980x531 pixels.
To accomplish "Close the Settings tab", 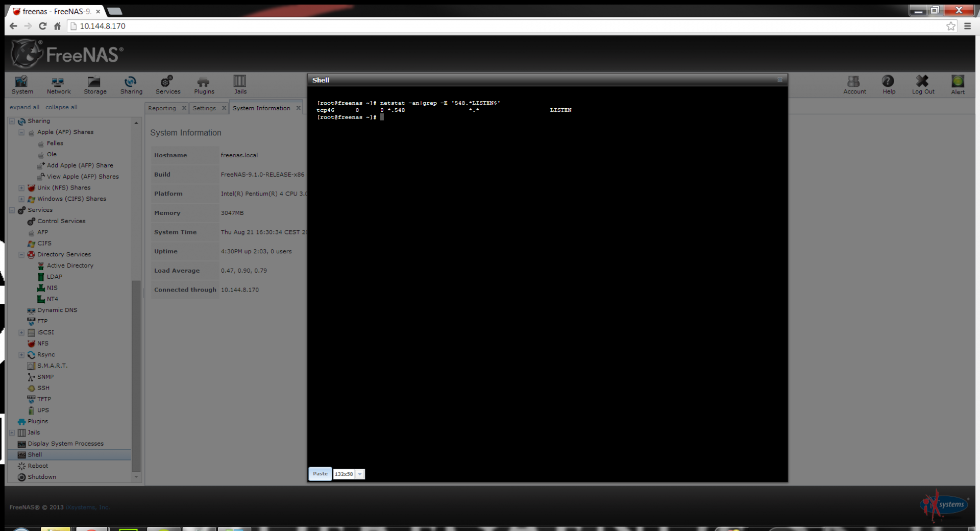I will 224,108.
